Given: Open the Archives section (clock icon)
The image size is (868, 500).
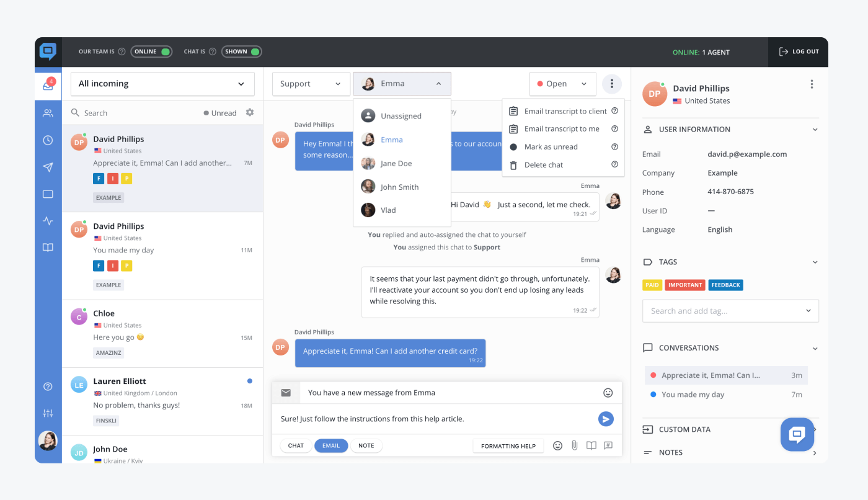Looking at the screenshot, I should 48,140.
